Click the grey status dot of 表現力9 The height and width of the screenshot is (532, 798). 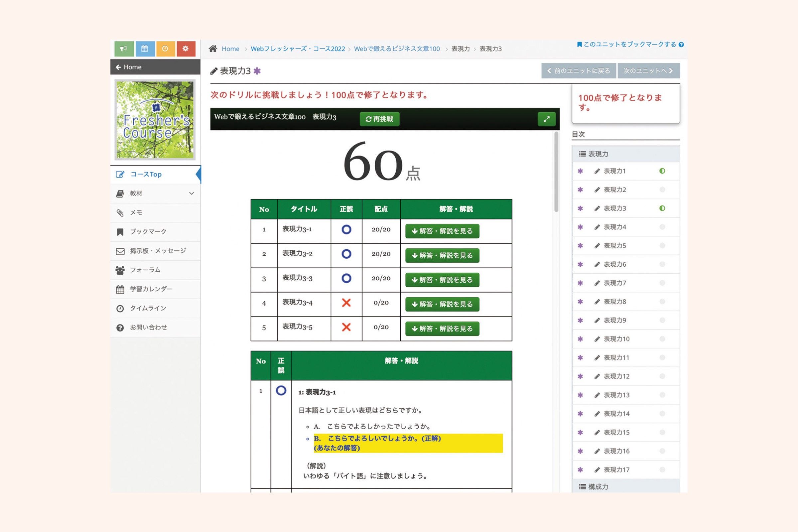coord(662,320)
